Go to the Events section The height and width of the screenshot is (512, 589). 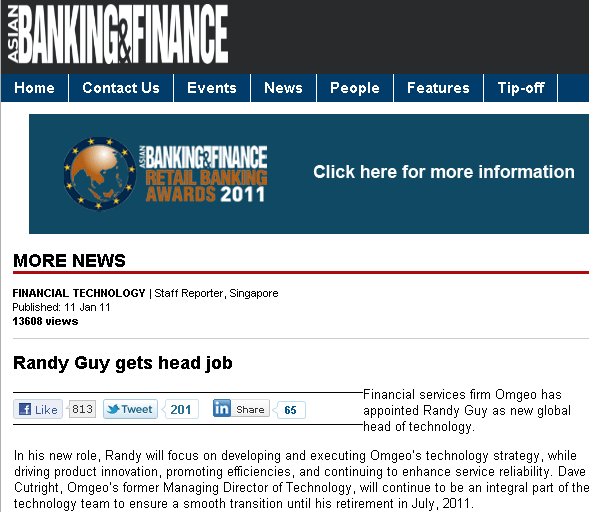pyautogui.click(x=212, y=88)
